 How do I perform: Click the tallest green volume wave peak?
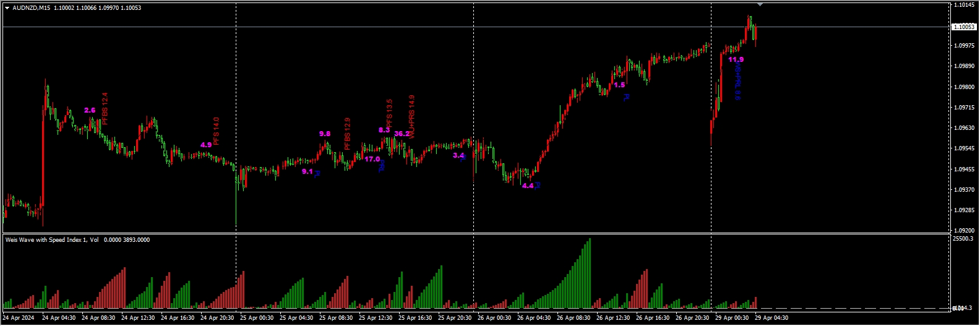589,273
